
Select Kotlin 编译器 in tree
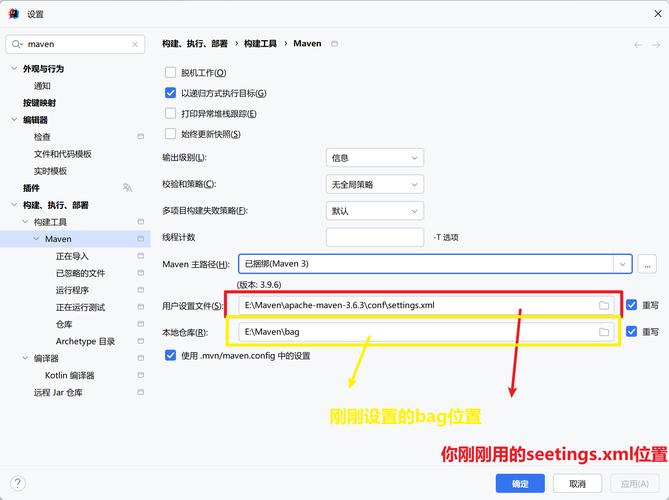point(70,375)
